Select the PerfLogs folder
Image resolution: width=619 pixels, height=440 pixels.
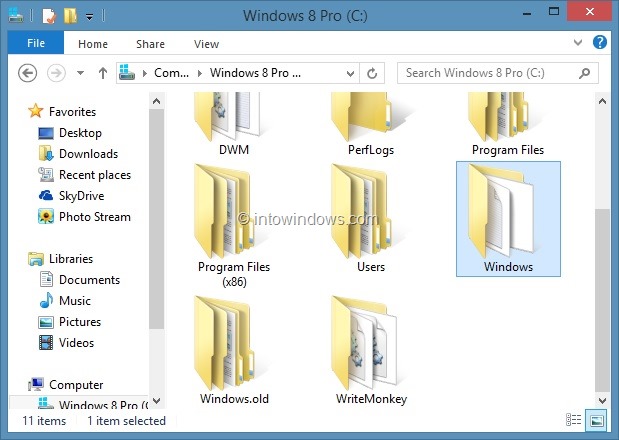pyautogui.click(x=371, y=124)
